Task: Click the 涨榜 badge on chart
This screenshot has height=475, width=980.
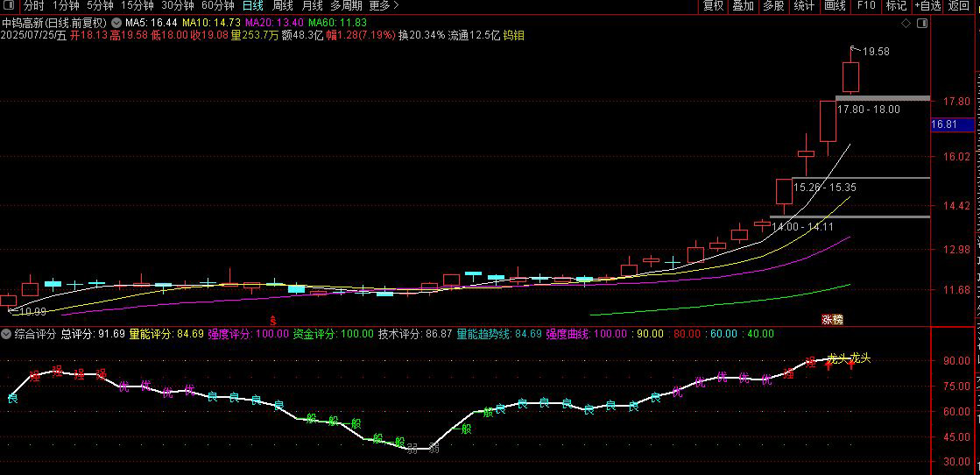Action: click(833, 320)
